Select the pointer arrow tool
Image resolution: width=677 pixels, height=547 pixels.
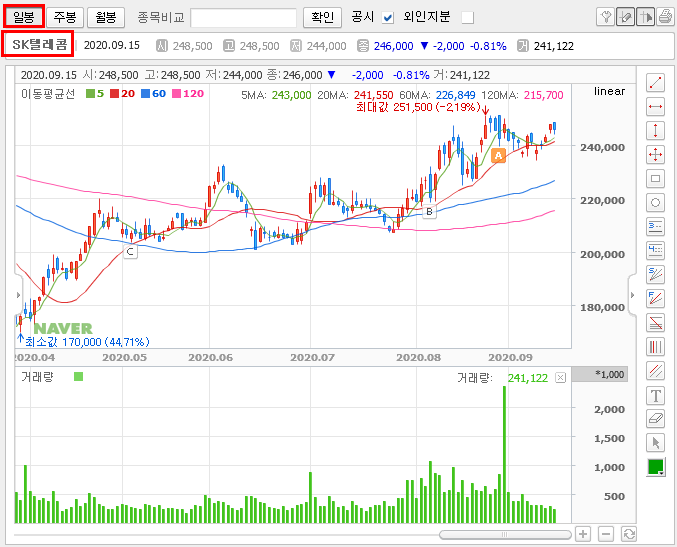click(655, 443)
